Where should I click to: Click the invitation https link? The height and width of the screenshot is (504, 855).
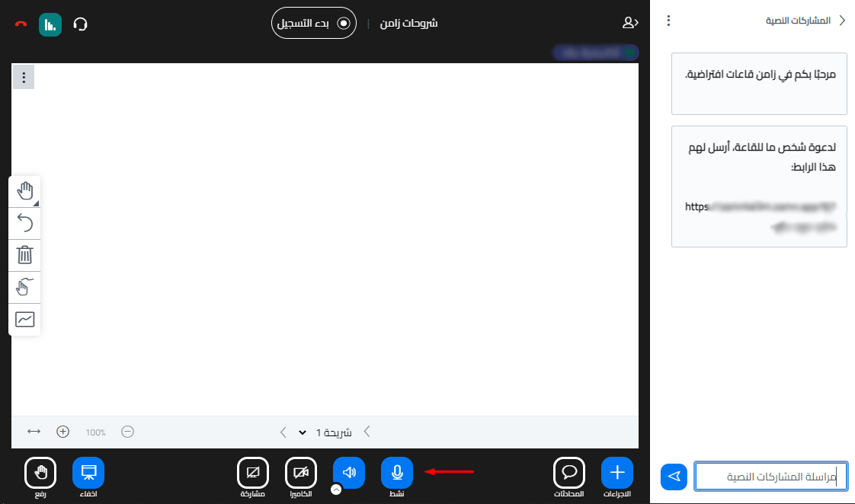(x=761, y=216)
